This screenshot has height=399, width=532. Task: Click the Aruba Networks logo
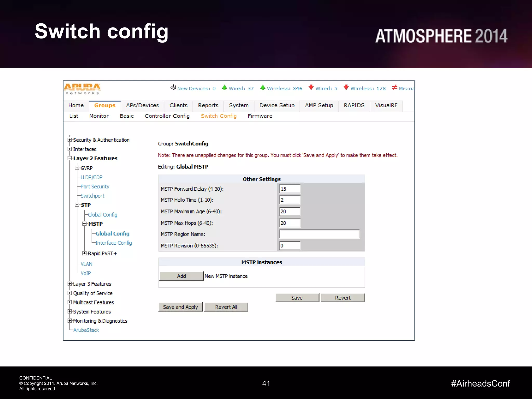click(82, 89)
